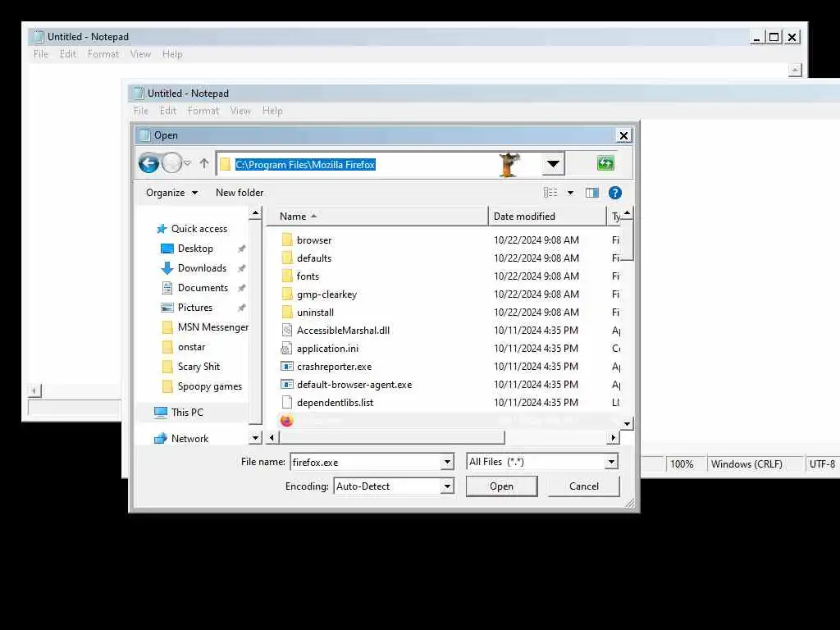
Task: Close the Open dialog with X
Action: (x=623, y=135)
